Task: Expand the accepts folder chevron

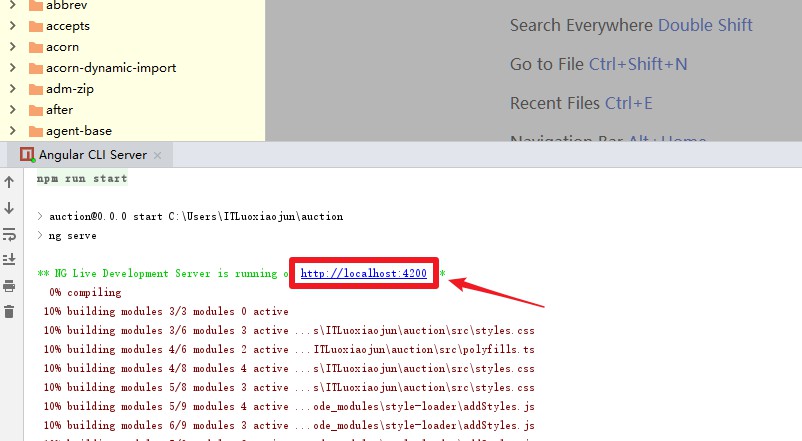Action: coord(13,26)
